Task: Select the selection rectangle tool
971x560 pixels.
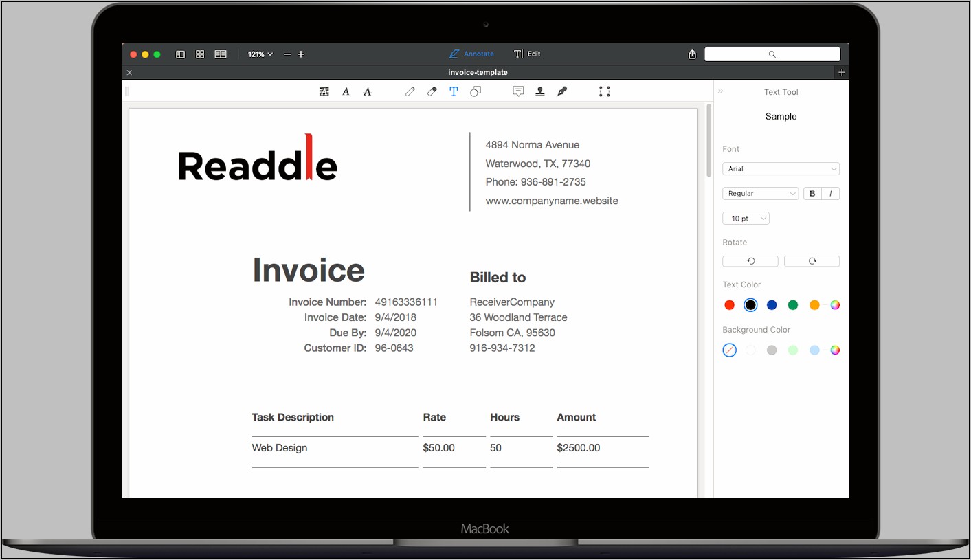Action: [x=605, y=91]
